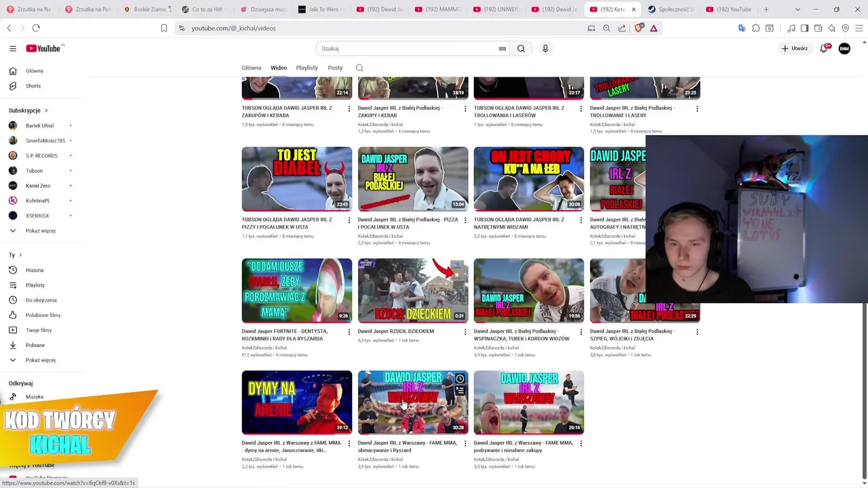
Task: Bookmark this page
Action: pos(164,28)
